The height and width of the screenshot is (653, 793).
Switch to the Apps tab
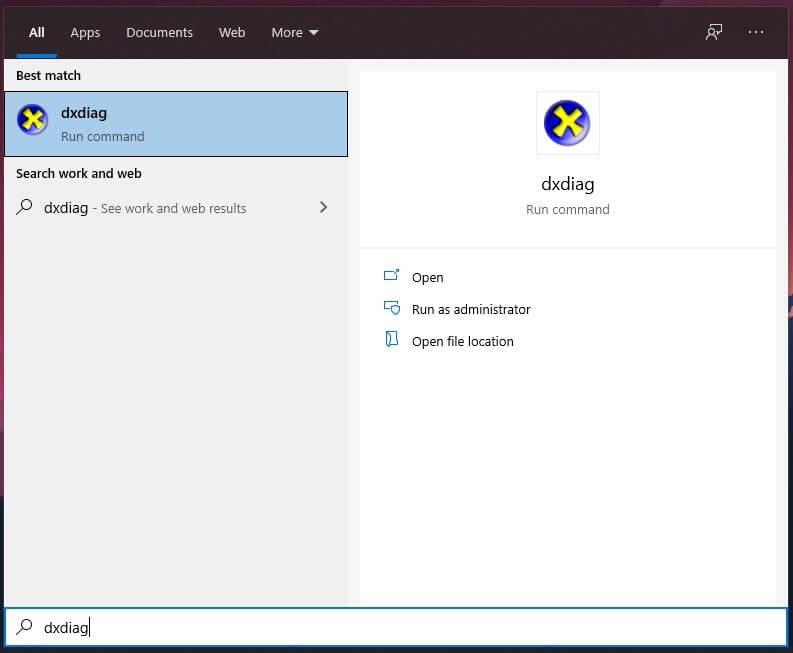click(x=85, y=33)
